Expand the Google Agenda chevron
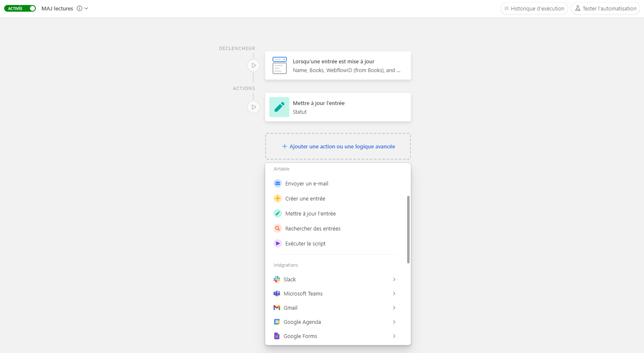This screenshot has width=644, height=353. click(x=394, y=322)
